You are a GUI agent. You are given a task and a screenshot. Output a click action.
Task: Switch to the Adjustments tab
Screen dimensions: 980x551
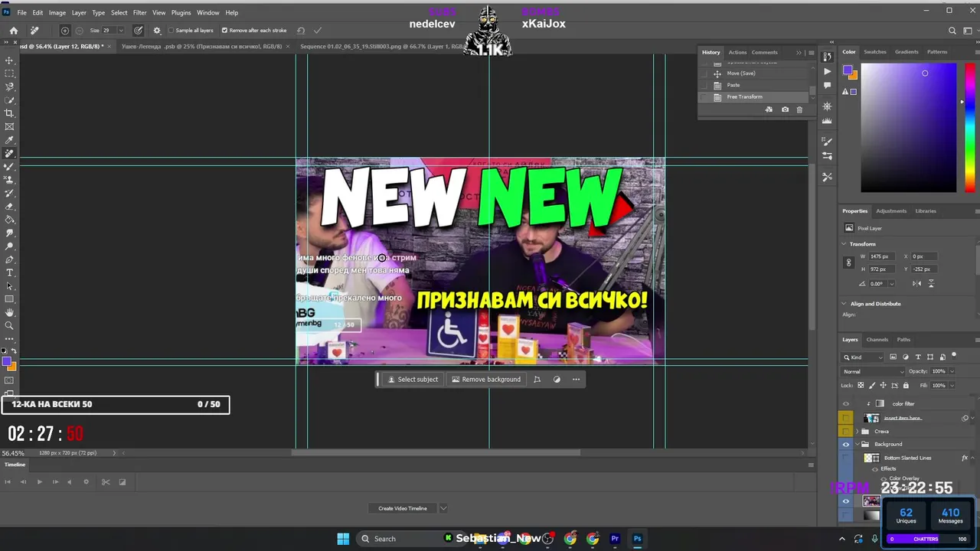pyautogui.click(x=891, y=211)
